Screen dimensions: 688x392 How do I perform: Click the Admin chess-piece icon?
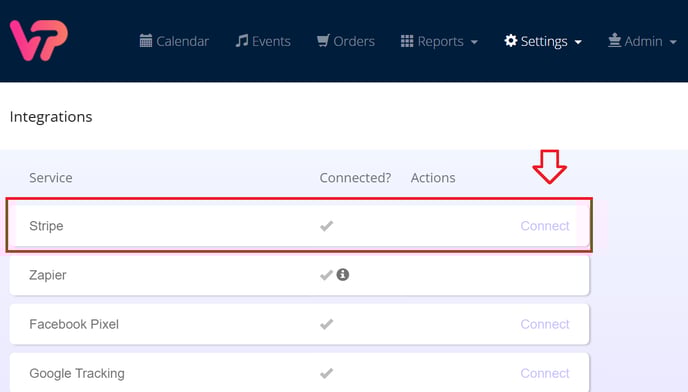click(x=614, y=40)
